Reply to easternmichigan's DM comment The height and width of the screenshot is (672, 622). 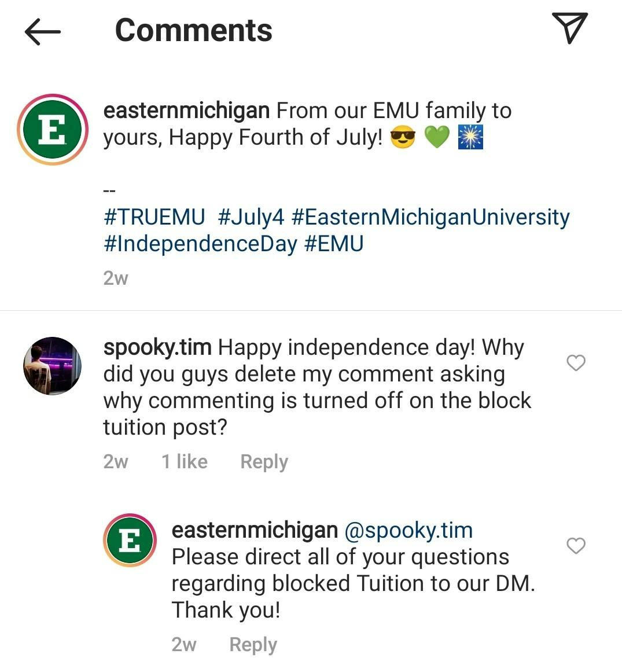coord(253,645)
